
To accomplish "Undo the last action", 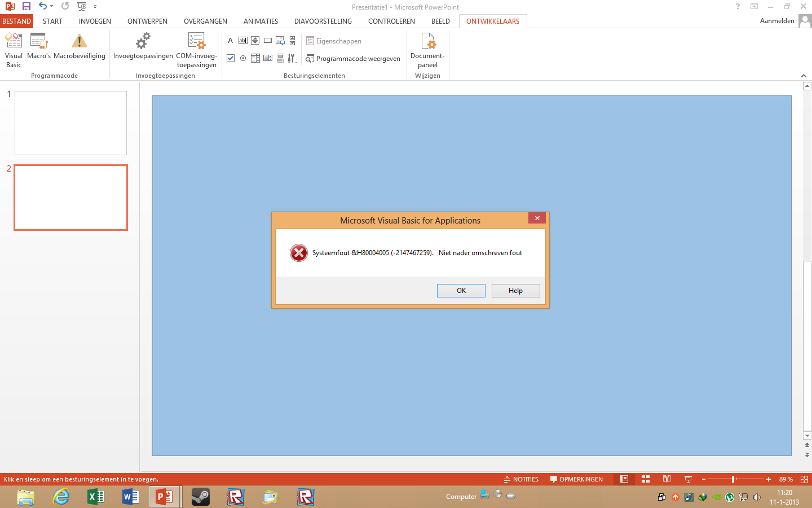I will pos(42,6).
